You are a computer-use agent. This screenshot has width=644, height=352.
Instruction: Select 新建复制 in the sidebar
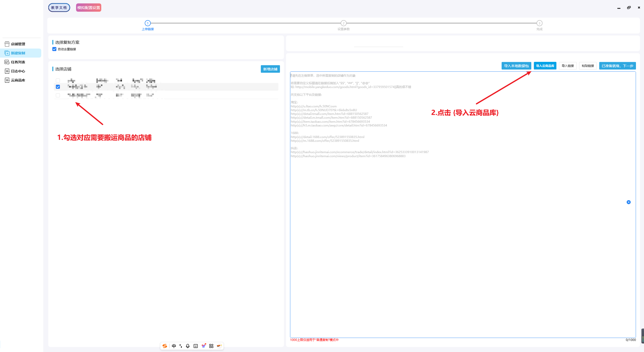[21, 53]
